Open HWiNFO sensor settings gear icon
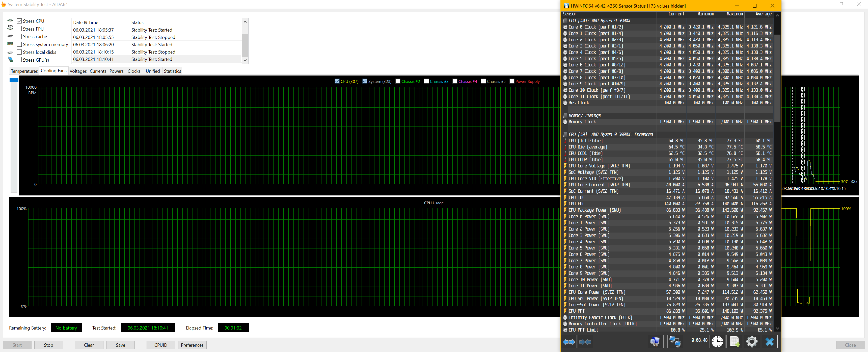The height and width of the screenshot is (352, 868). click(x=752, y=342)
